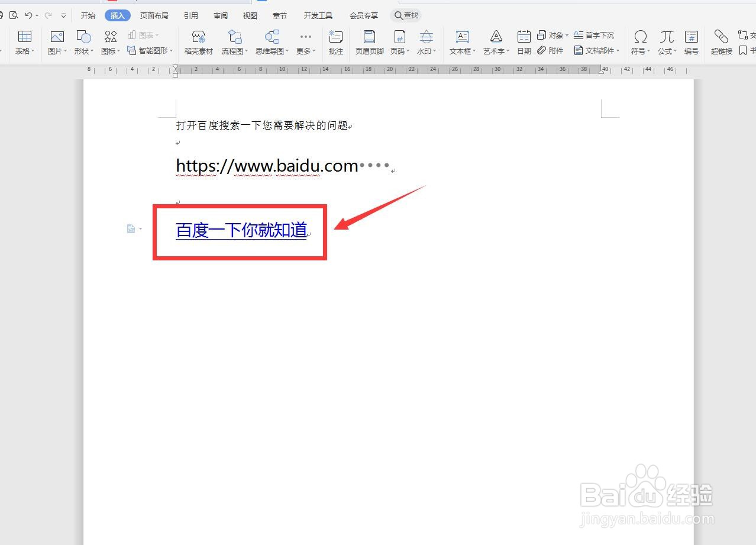
Task: Switch to the 会员专享 tab
Action: click(363, 16)
